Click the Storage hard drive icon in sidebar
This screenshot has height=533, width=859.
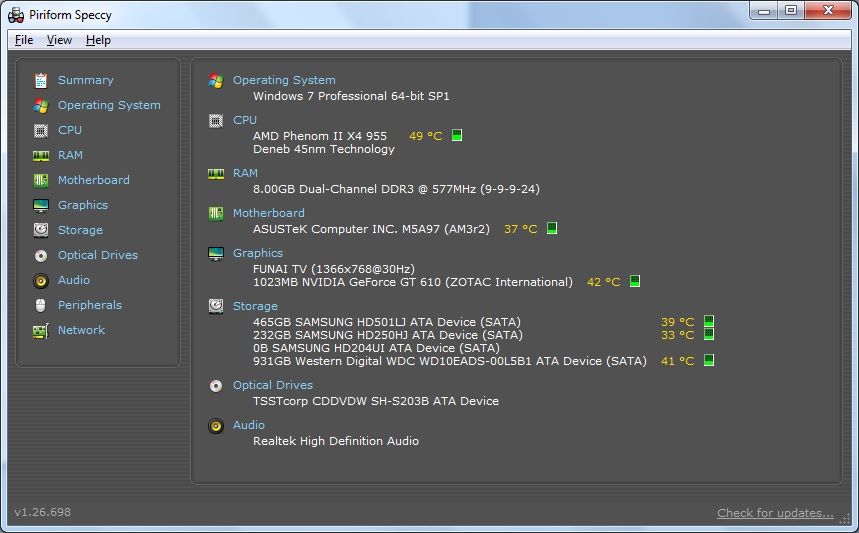(x=41, y=230)
